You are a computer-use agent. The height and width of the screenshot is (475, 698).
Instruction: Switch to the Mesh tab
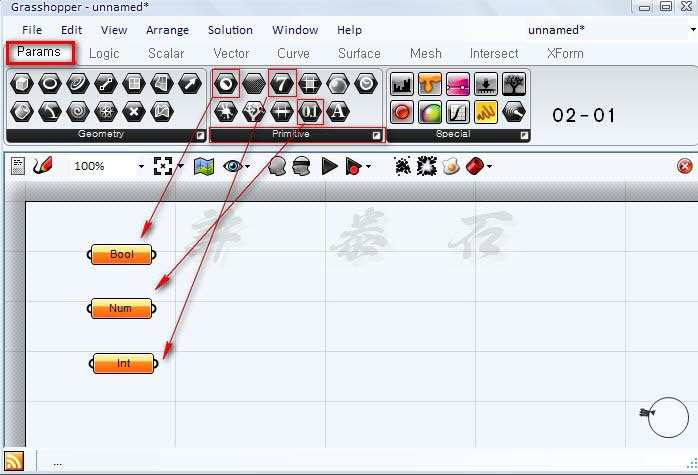pyautogui.click(x=426, y=53)
